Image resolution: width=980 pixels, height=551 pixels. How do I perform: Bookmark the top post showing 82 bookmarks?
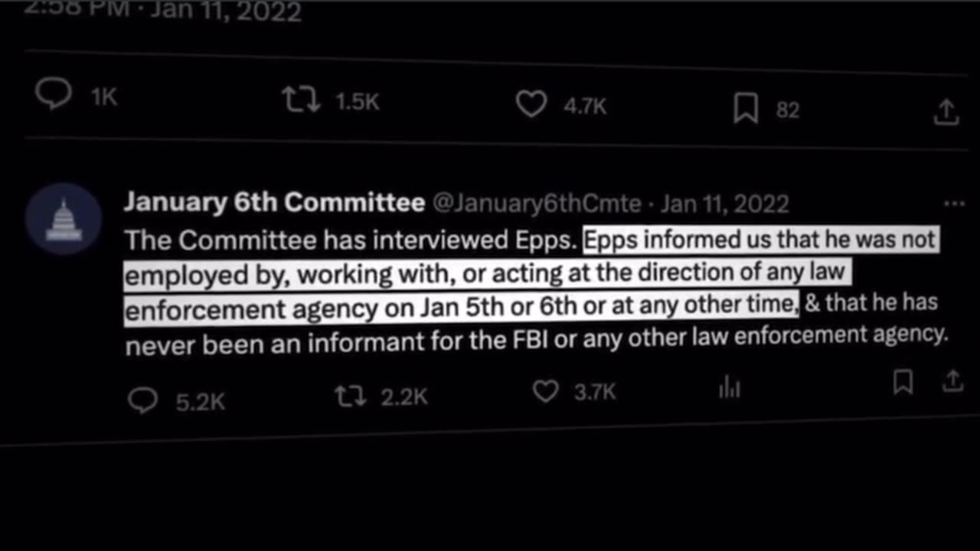(745, 109)
